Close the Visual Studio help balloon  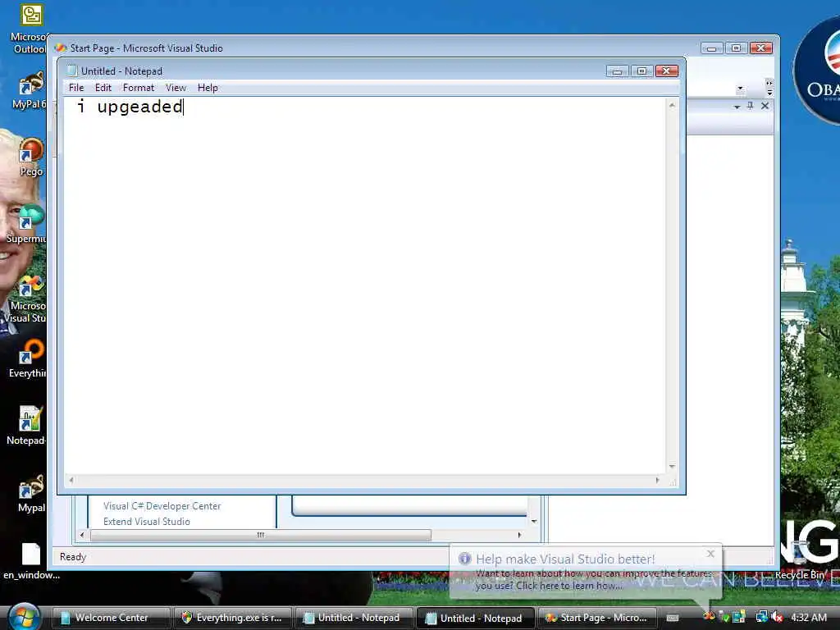tap(710, 554)
